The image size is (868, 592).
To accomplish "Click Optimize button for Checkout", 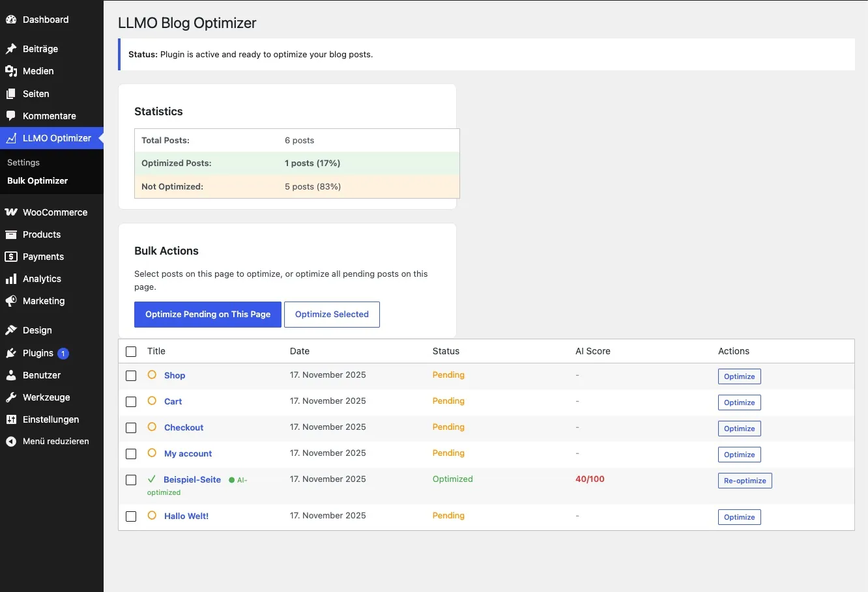I will (x=739, y=429).
